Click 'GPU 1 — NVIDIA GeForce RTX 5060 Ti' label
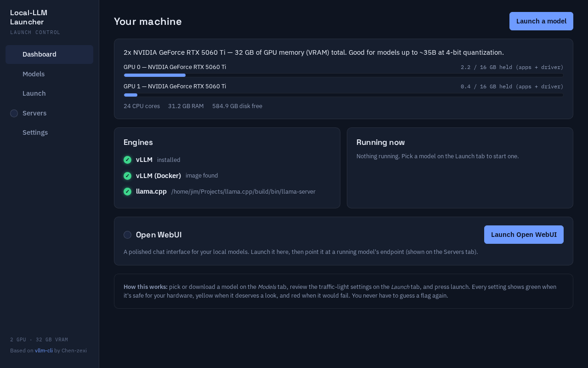This screenshot has width=588, height=368. click(x=175, y=86)
